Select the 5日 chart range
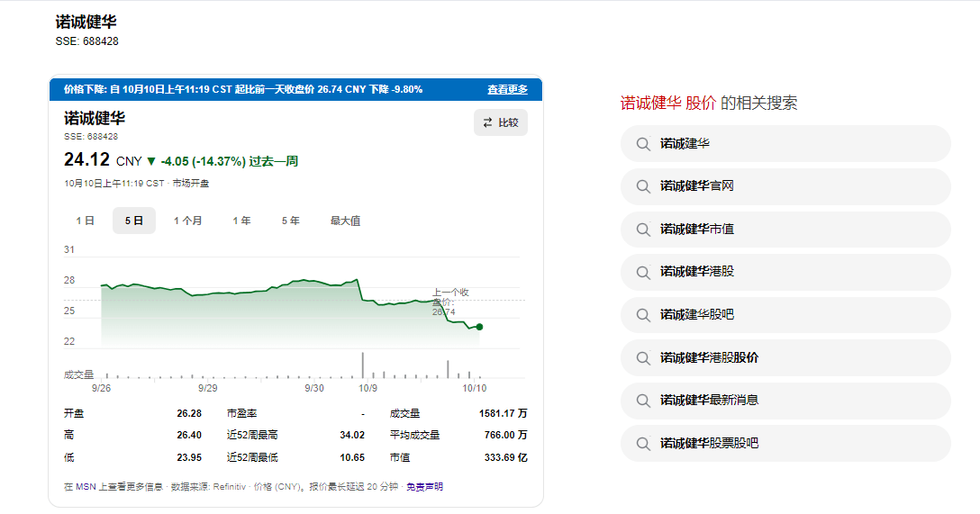 click(133, 221)
